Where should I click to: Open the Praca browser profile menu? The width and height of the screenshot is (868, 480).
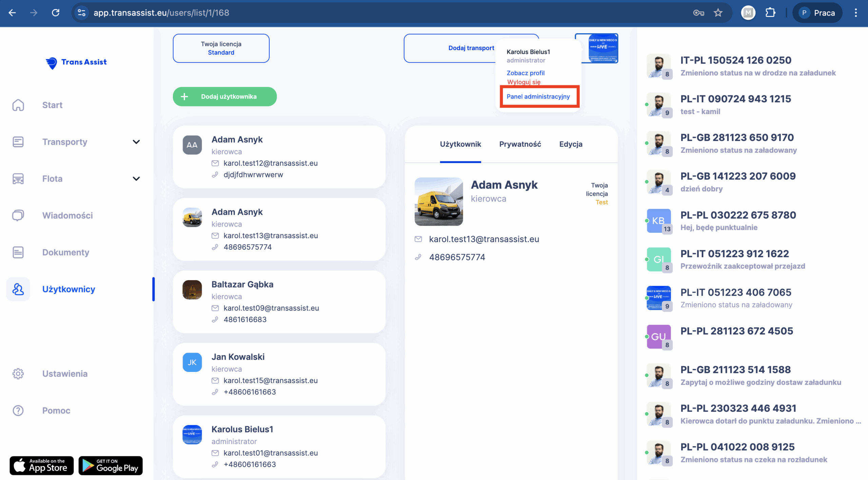tap(817, 13)
